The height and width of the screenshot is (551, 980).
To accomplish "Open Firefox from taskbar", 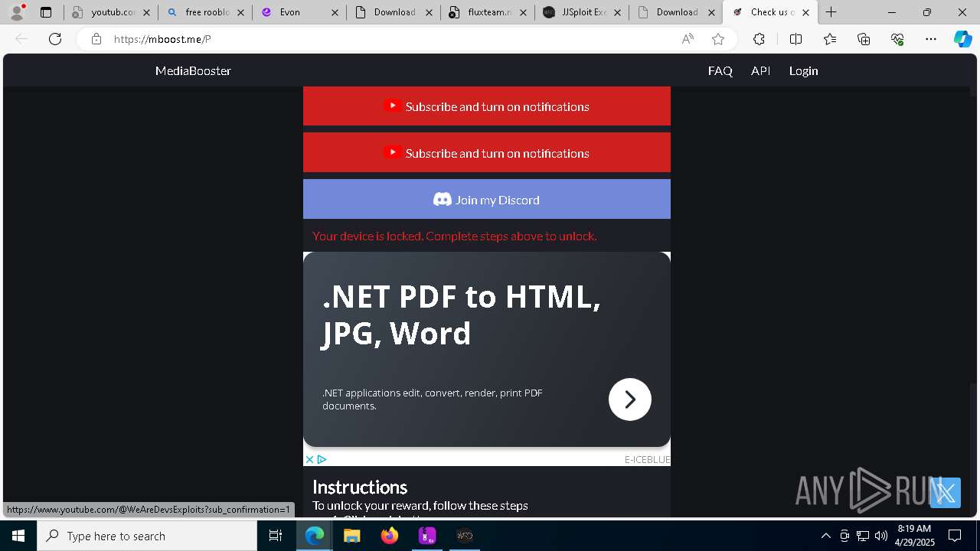I will point(390,536).
